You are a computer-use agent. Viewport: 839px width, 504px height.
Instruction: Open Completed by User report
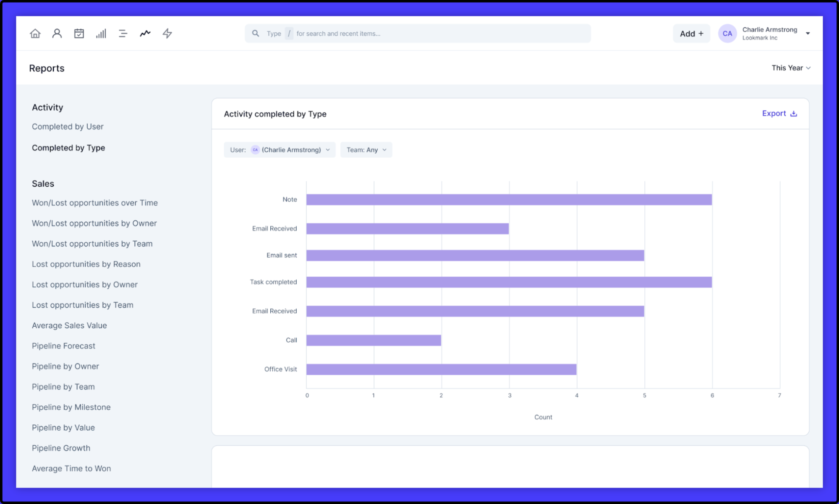click(x=68, y=127)
